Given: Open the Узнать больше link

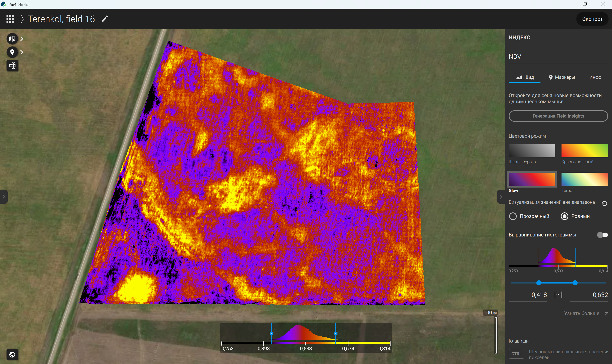Looking at the screenshot, I should click(582, 314).
